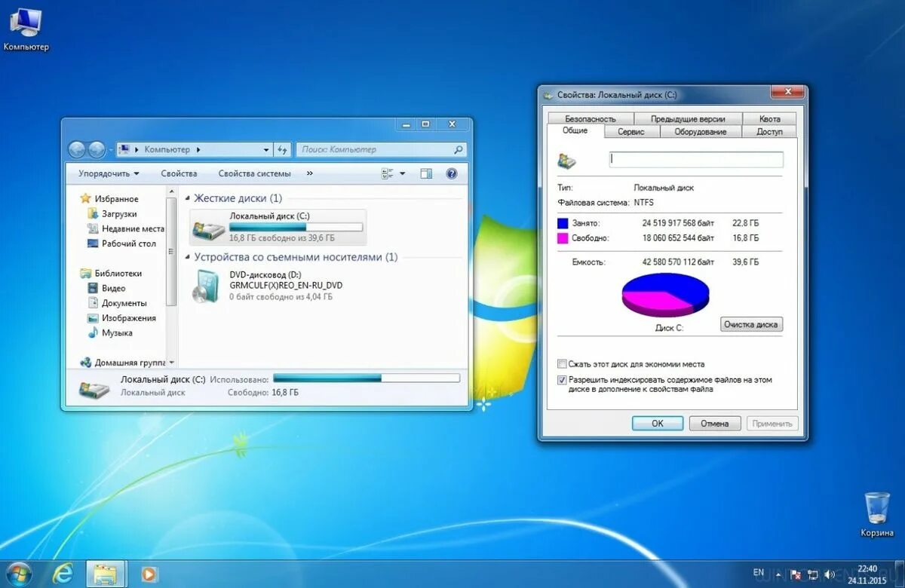The width and height of the screenshot is (905, 588).
Task: Click the magenta Свободно color swatch
Action: [563, 237]
